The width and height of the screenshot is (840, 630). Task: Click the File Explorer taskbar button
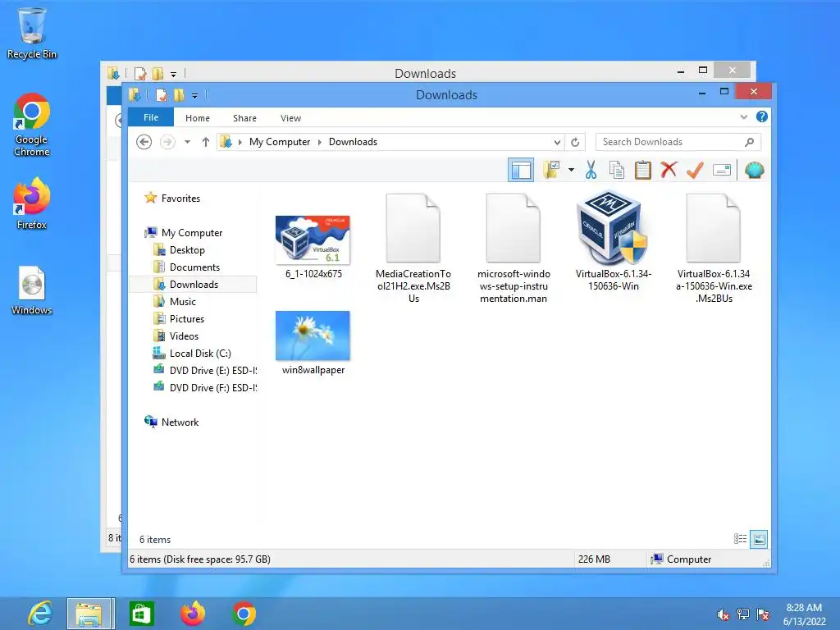[90, 614]
